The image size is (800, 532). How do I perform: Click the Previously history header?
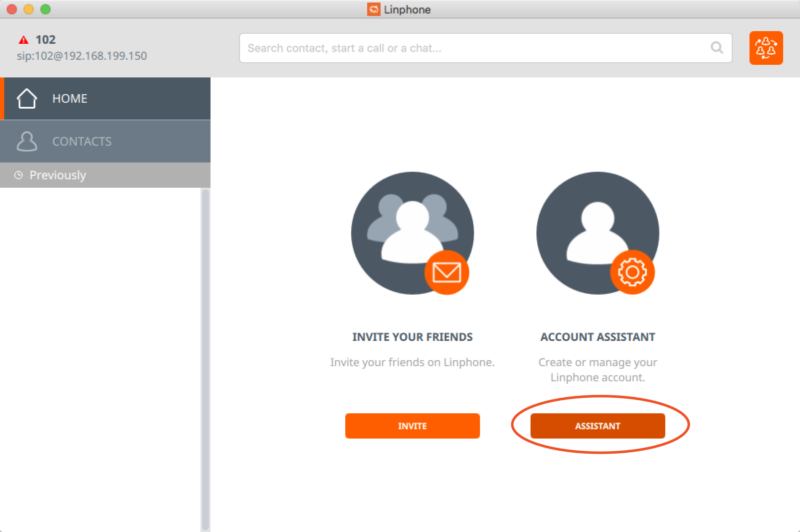(105, 175)
